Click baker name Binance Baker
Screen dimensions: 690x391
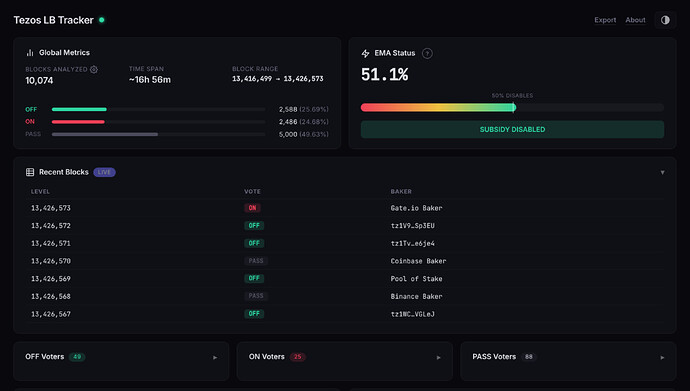[x=416, y=296]
